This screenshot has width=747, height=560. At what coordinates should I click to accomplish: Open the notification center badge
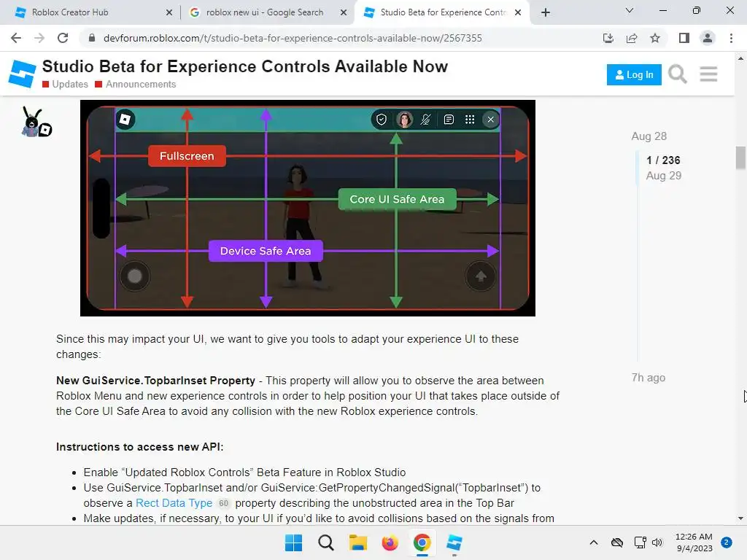727,542
